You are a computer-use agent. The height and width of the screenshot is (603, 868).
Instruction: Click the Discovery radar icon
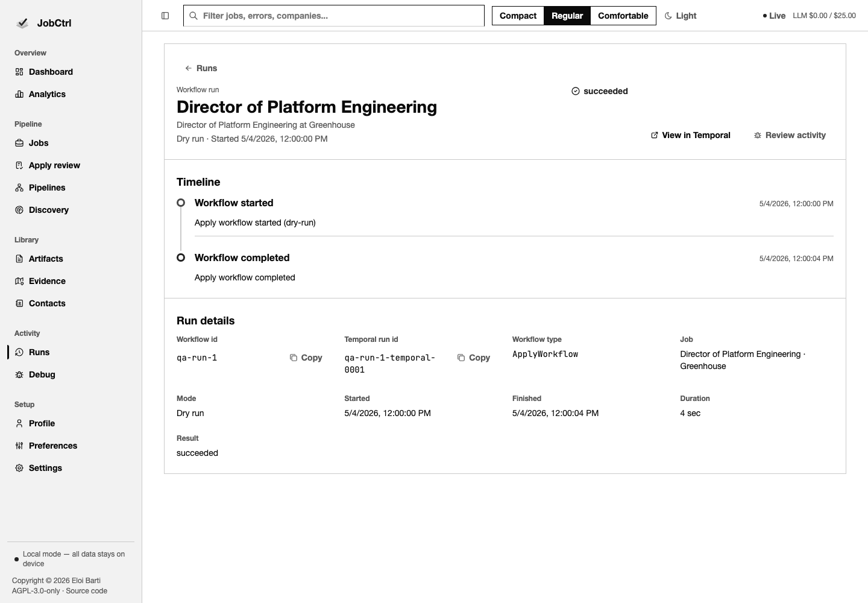19,210
